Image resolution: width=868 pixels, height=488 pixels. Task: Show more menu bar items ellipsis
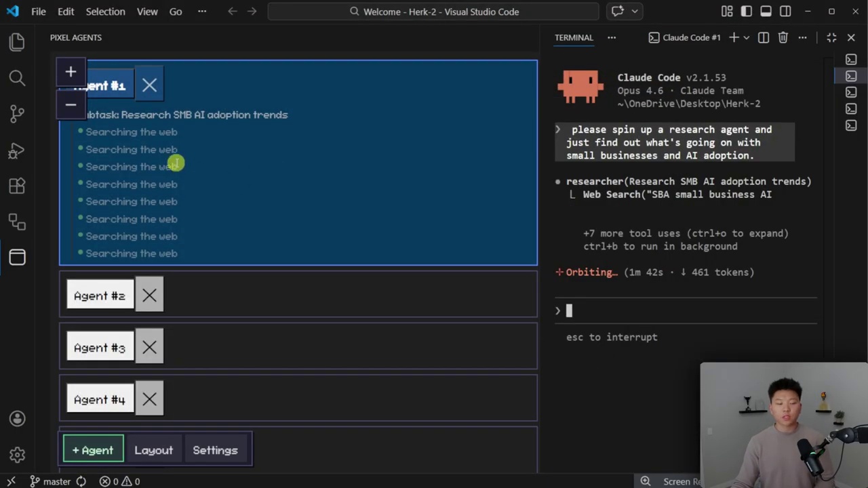[202, 12]
